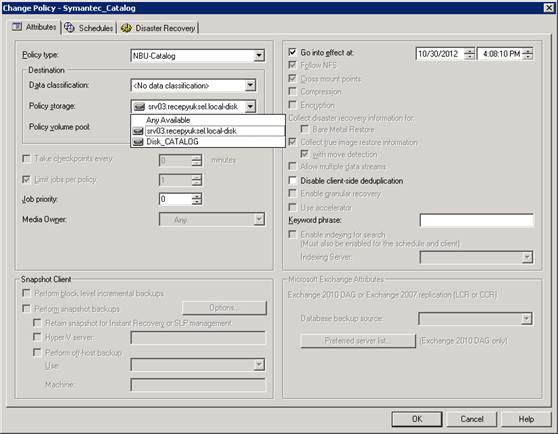This screenshot has width=558, height=434.
Task: Enable the Compression checkbox
Action: pyautogui.click(x=292, y=91)
